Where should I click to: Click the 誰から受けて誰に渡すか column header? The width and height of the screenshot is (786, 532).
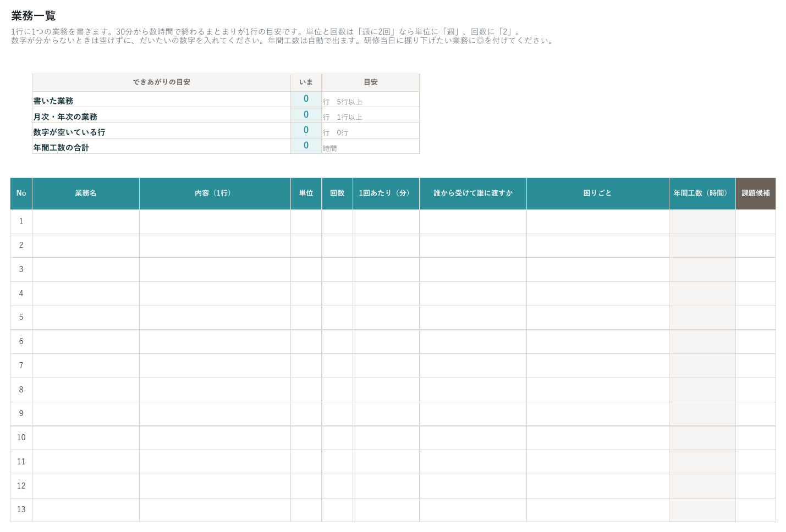(x=473, y=193)
